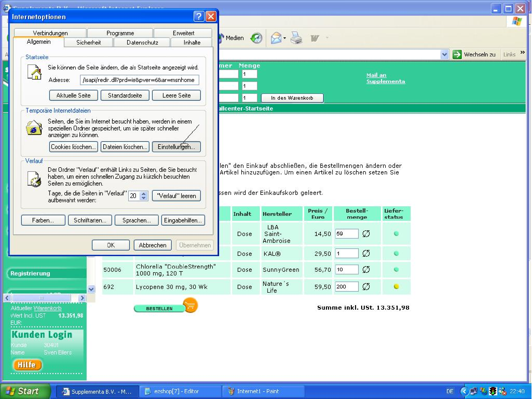Click the green Wechseln zu arrow icon
Viewport: 532px width, 399px height.
click(x=457, y=55)
